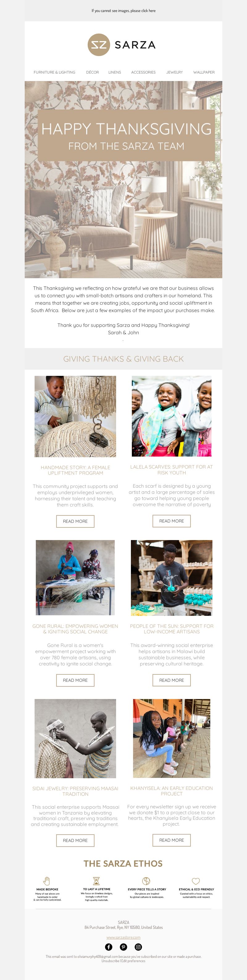Click Read More under Khanyisela project

(x=172, y=840)
